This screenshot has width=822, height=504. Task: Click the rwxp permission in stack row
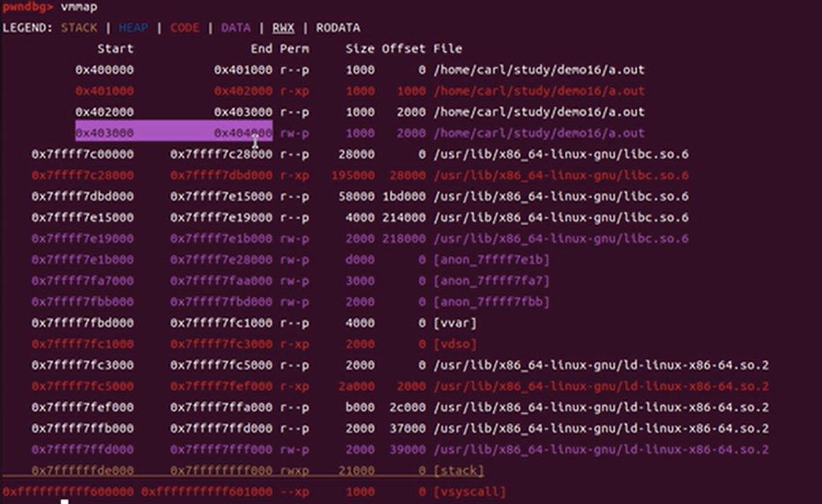(x=294, y=471)
